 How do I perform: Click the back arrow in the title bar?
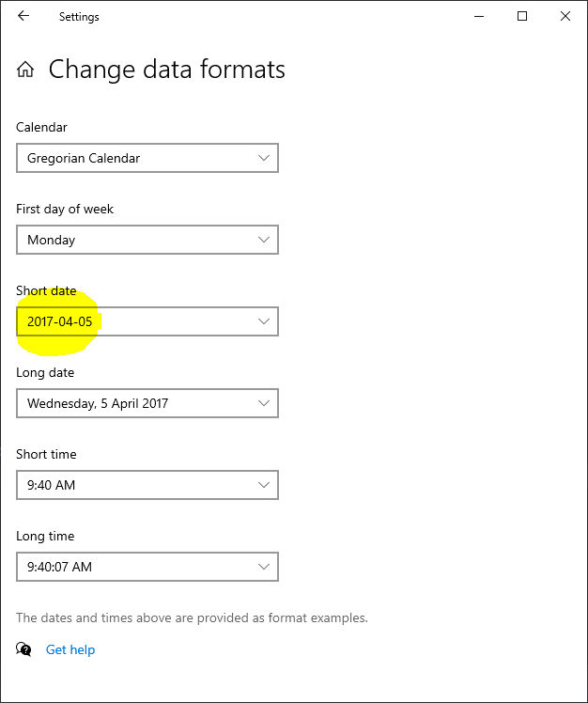pyautogui.click(x=23, y=16)
